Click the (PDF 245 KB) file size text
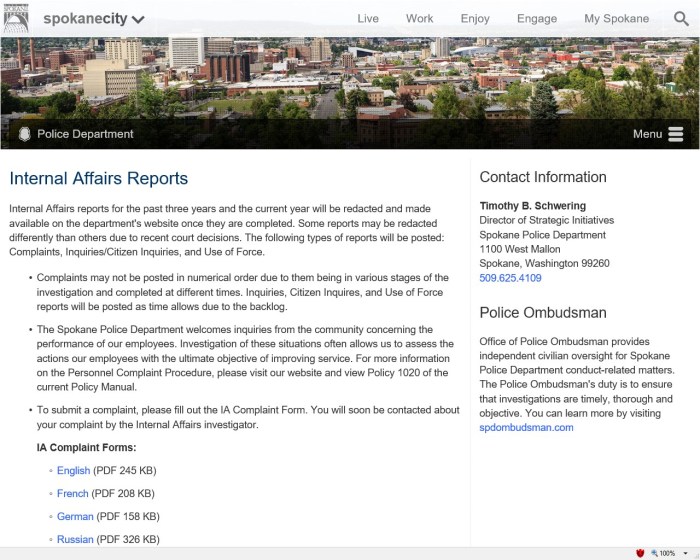The height and width of the screenshot is (560, 700). point(125,471)
